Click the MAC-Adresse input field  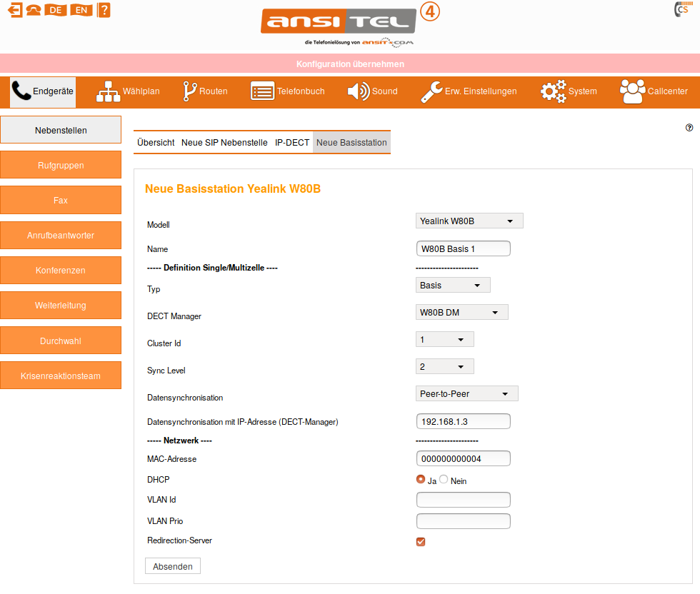(x=463, y=458)
